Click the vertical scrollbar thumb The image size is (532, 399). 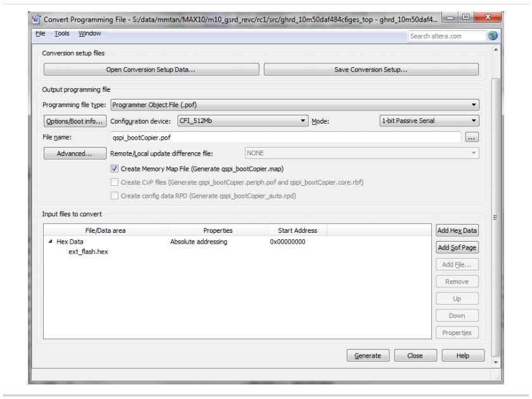495,217
